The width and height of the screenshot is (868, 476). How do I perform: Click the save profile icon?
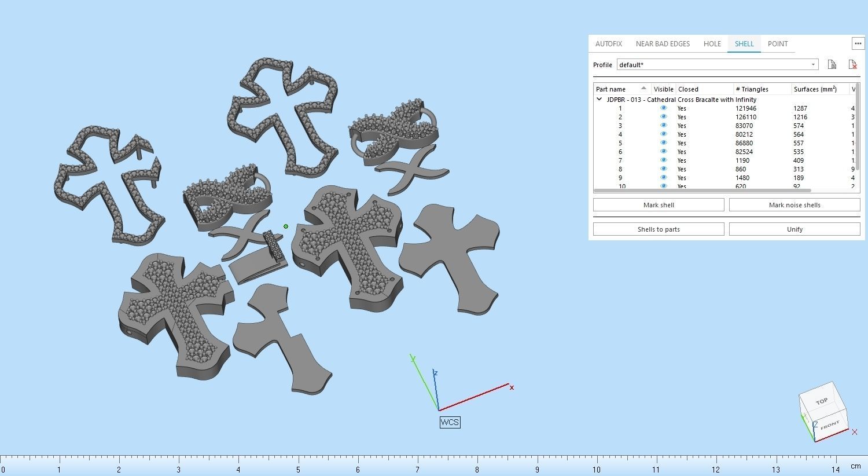coord(832,64)
